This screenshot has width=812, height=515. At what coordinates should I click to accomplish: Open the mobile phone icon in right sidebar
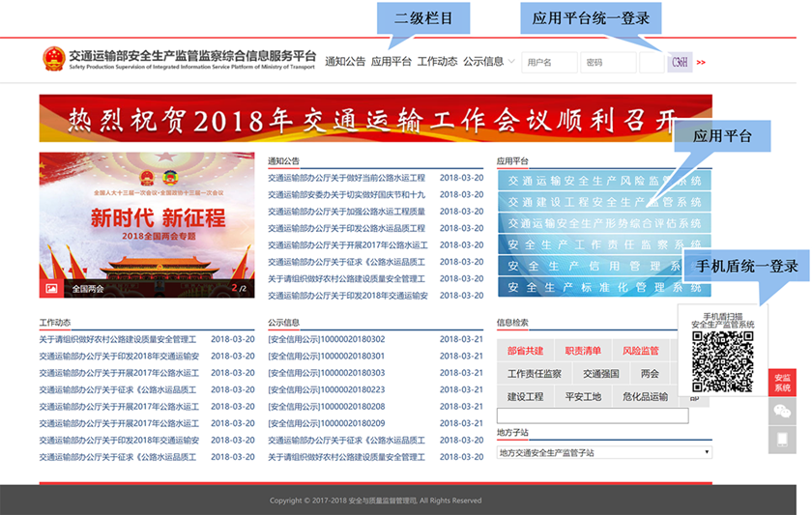782,440
